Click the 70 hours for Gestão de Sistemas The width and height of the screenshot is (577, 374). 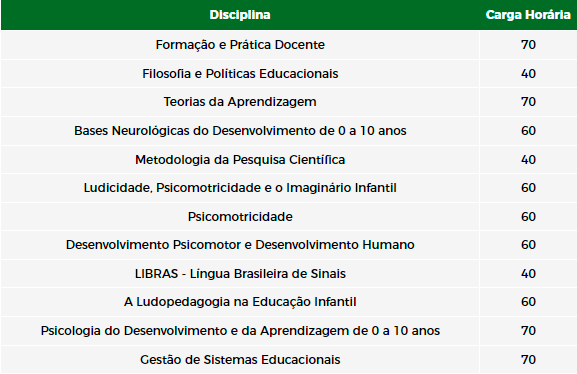tap(528, 360)
